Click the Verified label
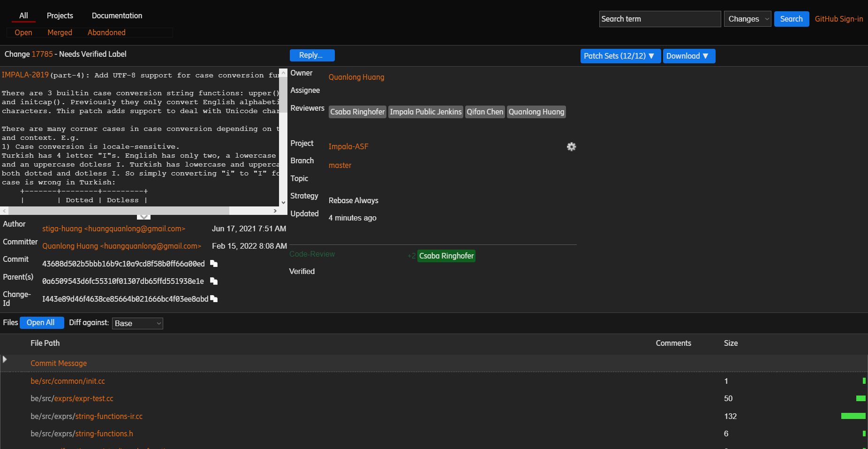The width and height of the screenshot is (868, 449). (302, 271)
